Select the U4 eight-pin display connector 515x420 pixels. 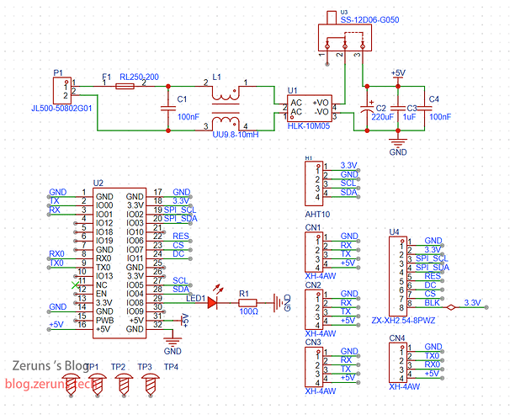[x=393, y=275]
